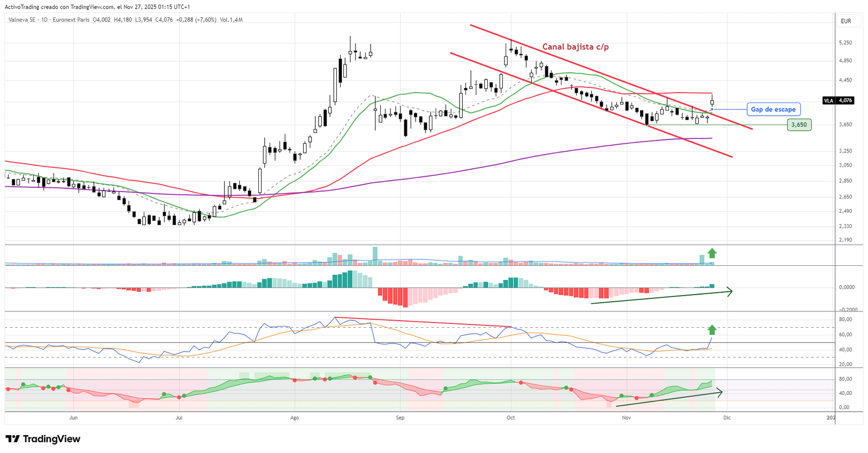Open the EUR currency selector
868x453 pixels.
(x=846, y=21)
